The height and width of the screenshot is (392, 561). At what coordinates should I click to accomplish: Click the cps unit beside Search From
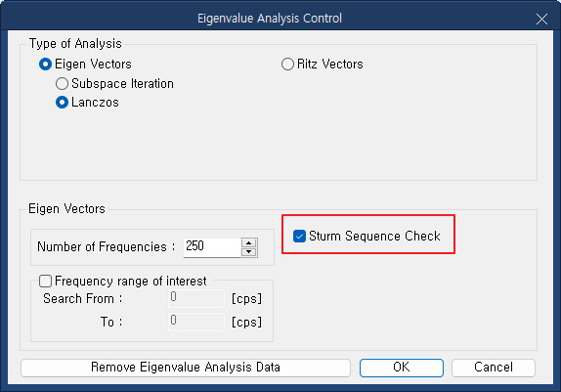point(246,298)
